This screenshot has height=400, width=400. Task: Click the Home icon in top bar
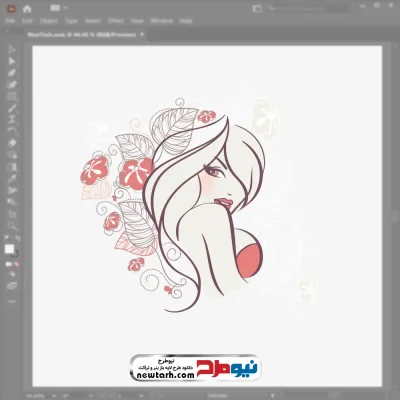27,9
